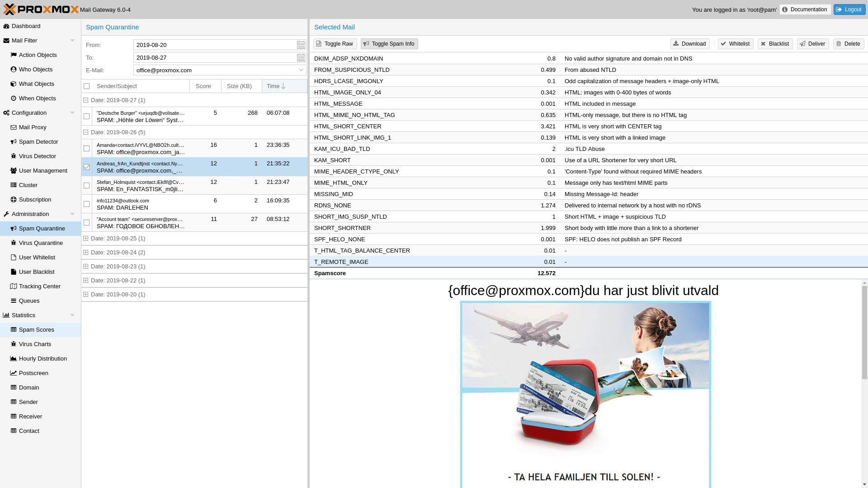Click the mail preview vertical scrollbar
This screenshot has width=868, height=488.
(x=864, y=333)
